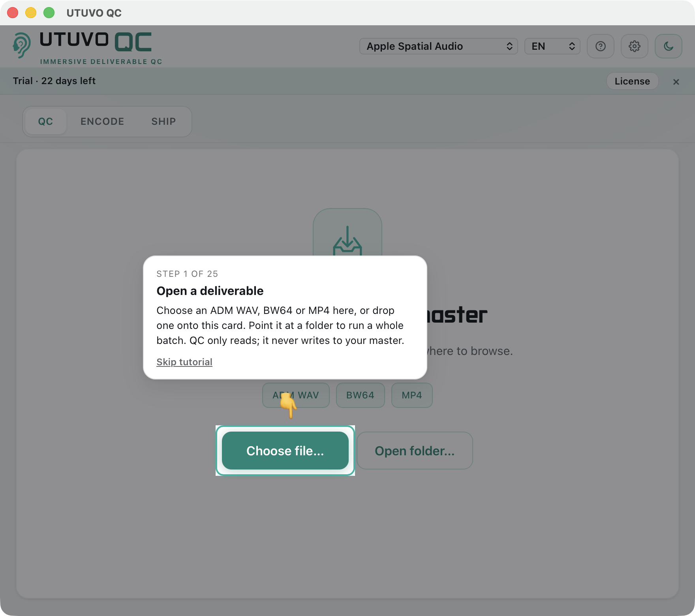Click the License button
This screenshot has width=695, height=616.
632,81
